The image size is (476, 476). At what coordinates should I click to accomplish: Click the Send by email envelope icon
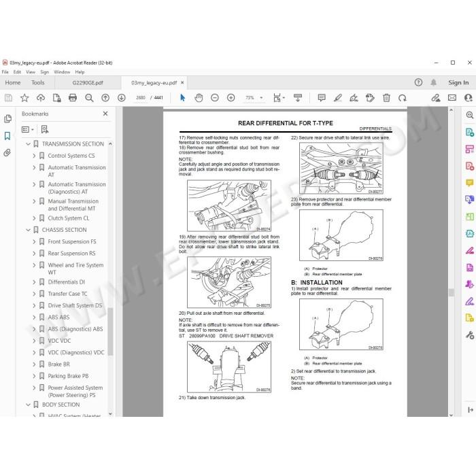tap(452, 98)
